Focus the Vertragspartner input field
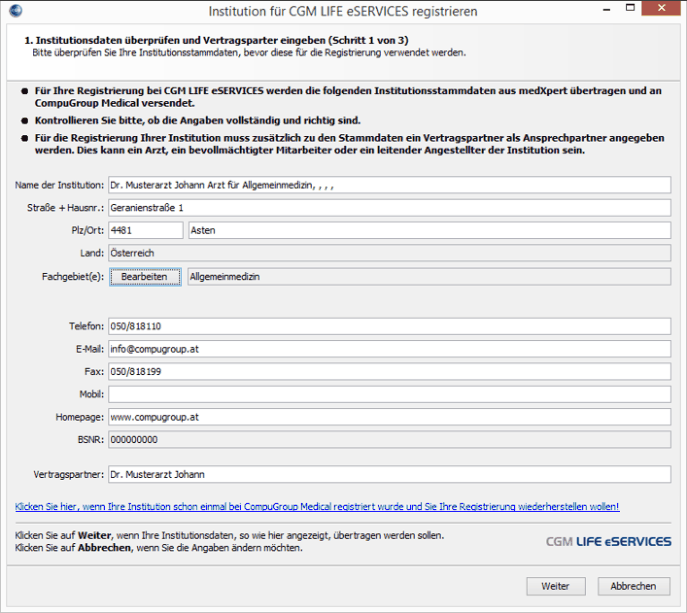Image resolution: width=687 pixels, height=613 pixels. 390,474
